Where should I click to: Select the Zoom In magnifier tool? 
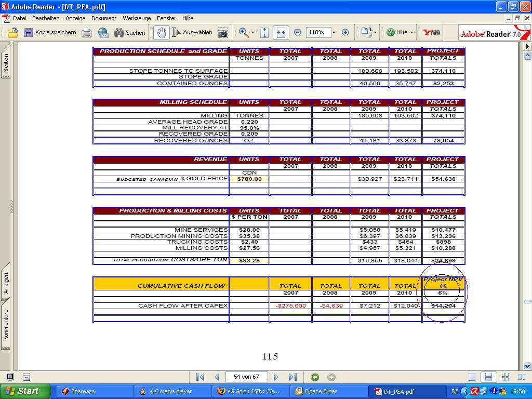tap(243, 33)
